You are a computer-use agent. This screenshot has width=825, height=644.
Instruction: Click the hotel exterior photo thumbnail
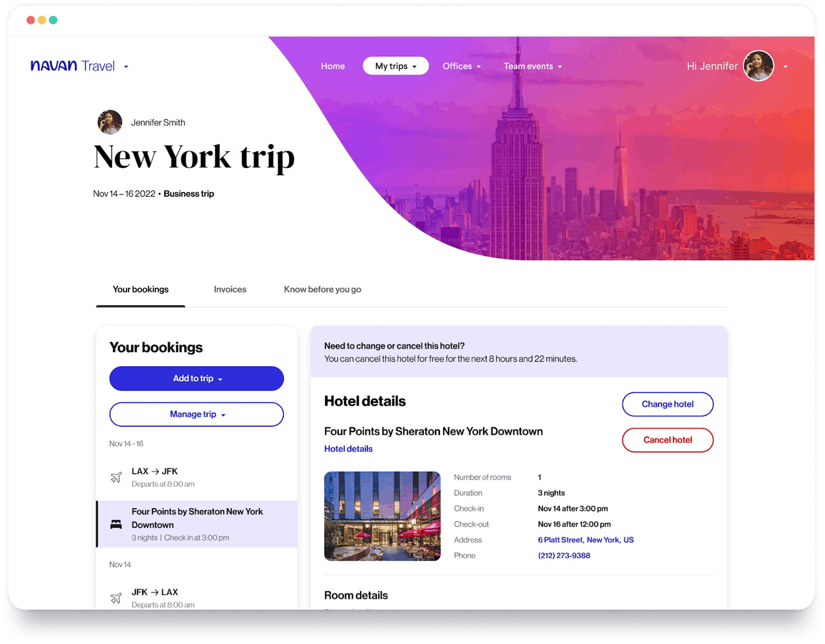tap(382, 516)
